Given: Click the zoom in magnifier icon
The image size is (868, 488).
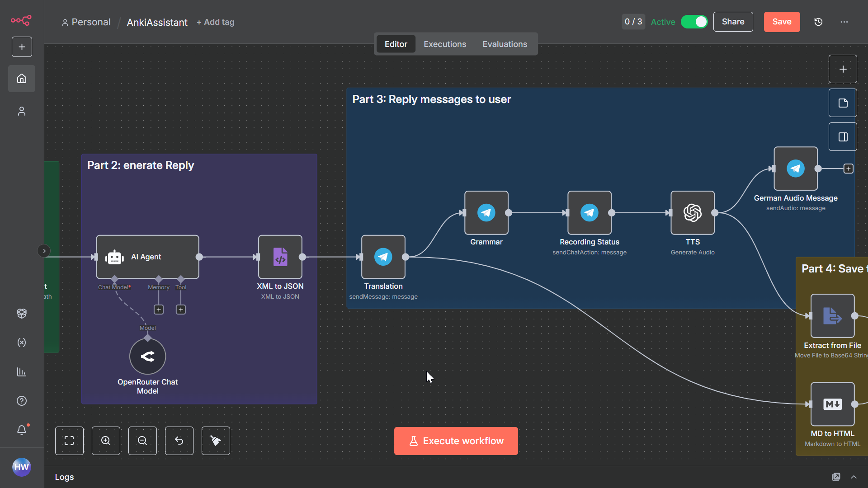Looking at the screenshot, I should (106, 441).
